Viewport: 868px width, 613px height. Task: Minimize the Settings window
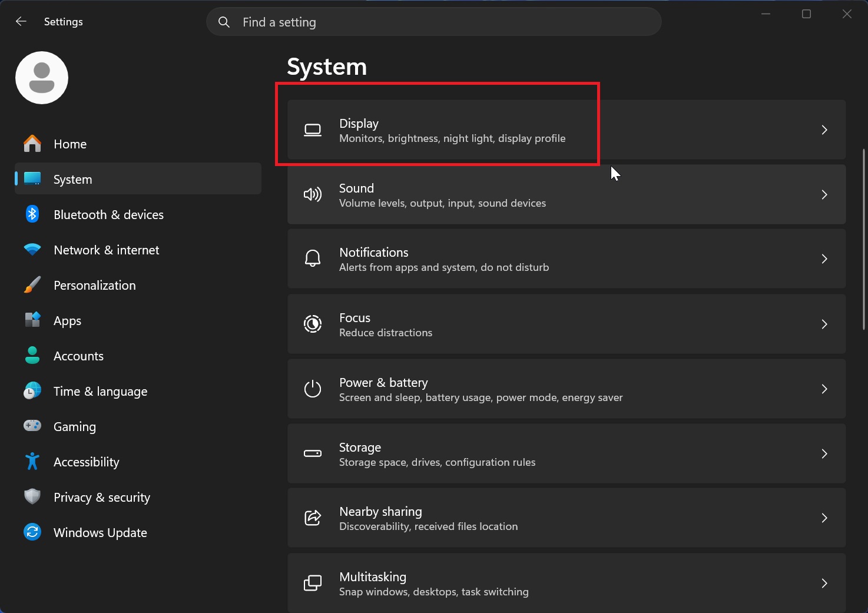point(766,14)
